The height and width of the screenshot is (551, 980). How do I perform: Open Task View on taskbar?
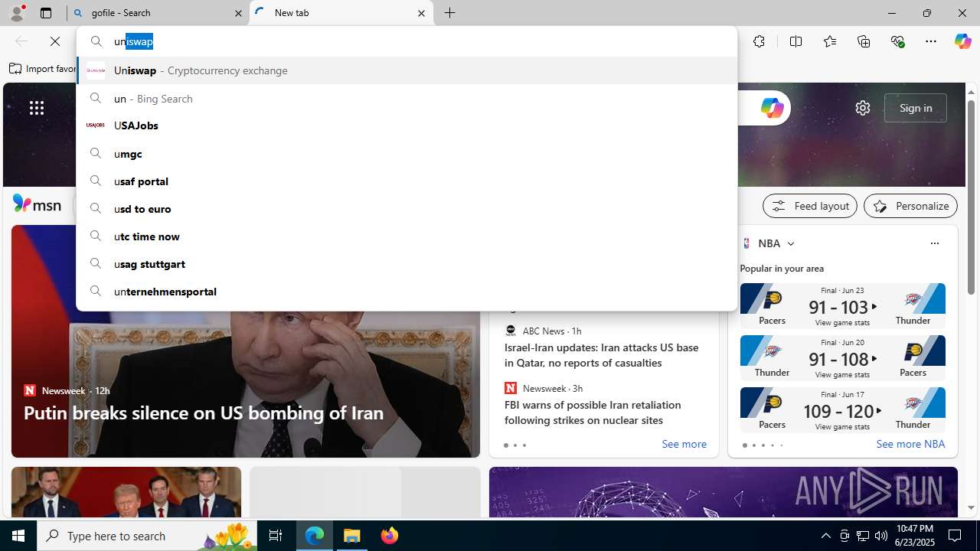pyautogui.click(x=276, y=536)
